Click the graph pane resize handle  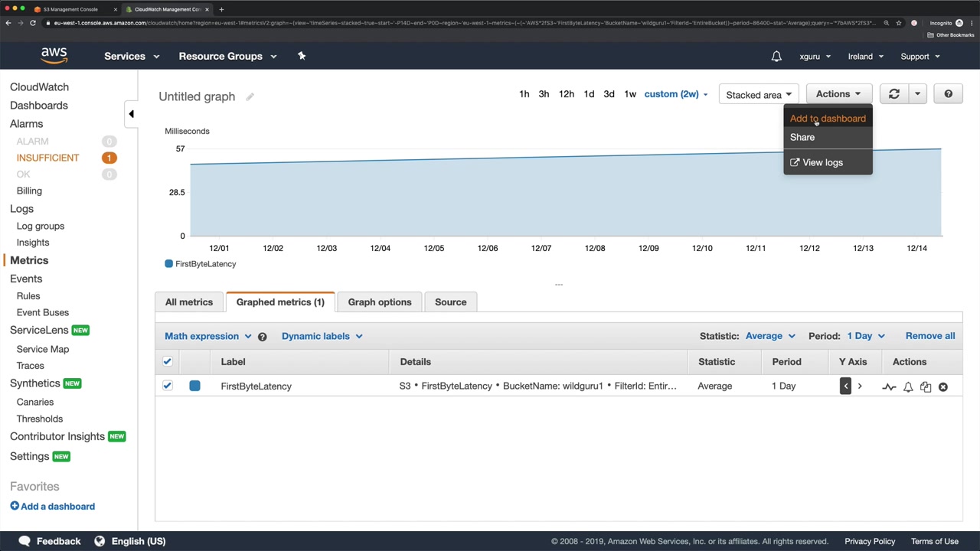coord(559,284)
